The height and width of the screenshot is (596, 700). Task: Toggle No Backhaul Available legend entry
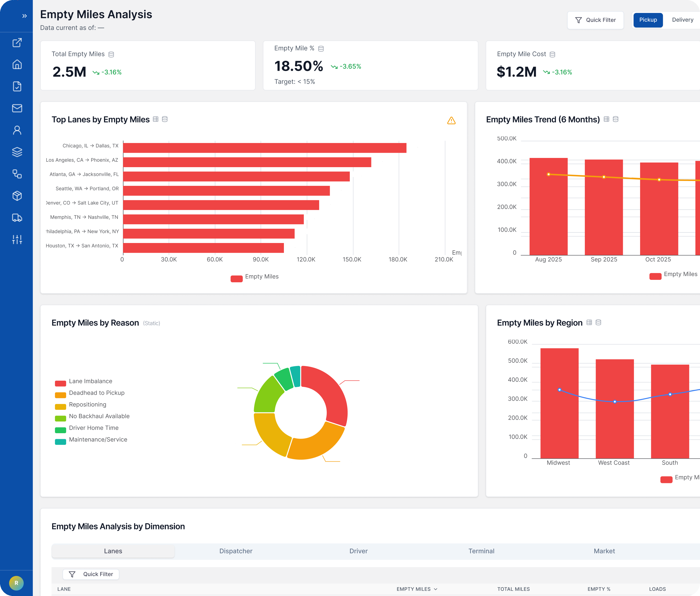pyautogui.click(x=92, y=417)
